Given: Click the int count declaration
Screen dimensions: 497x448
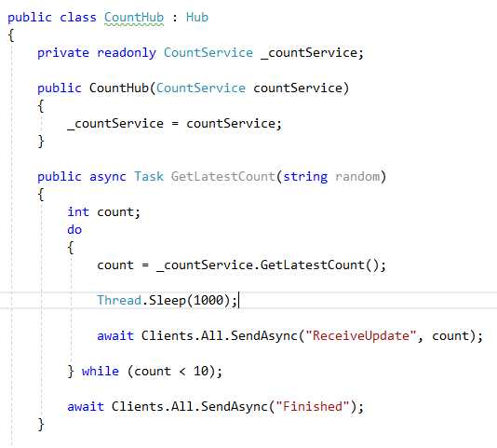Looking at the screenshot, I should coord(103,212).
